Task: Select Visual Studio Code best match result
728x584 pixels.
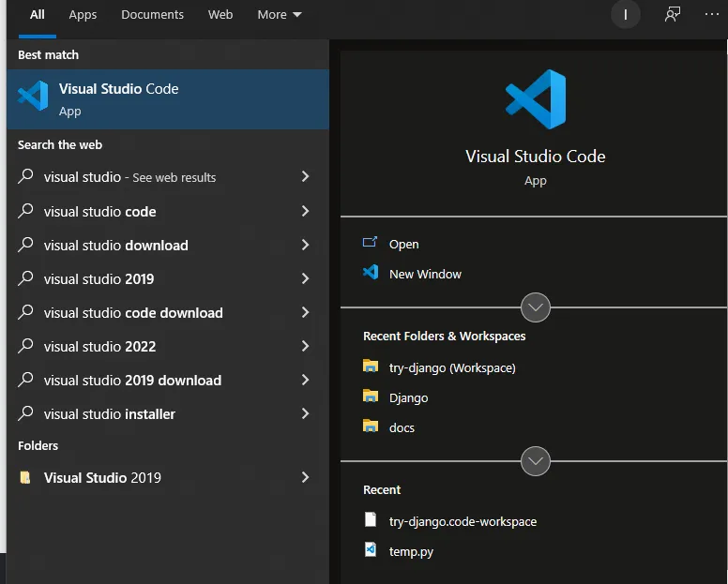Action: coord(118,98)
